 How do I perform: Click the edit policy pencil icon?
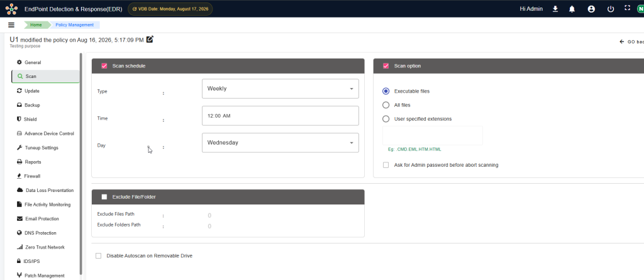coord(150,40)
